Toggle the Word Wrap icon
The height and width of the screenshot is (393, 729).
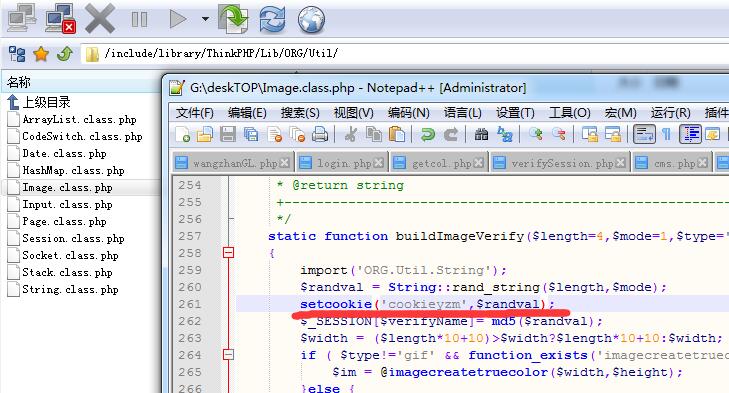[644, 134]
